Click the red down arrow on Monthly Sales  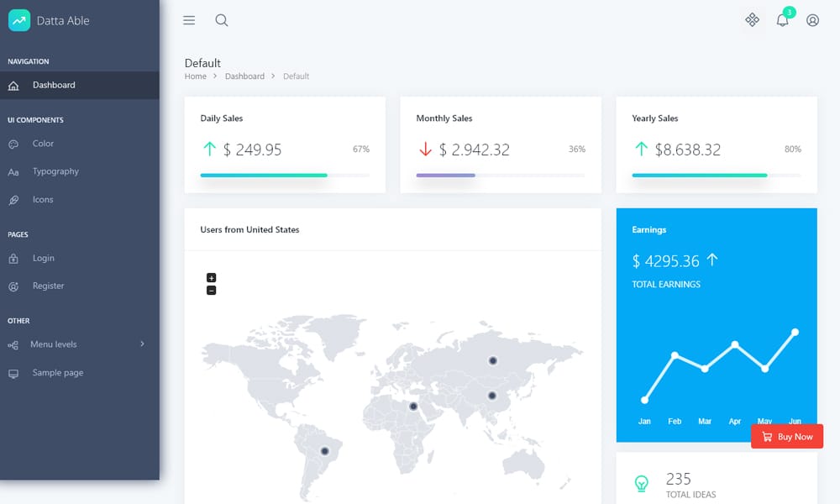426,149
